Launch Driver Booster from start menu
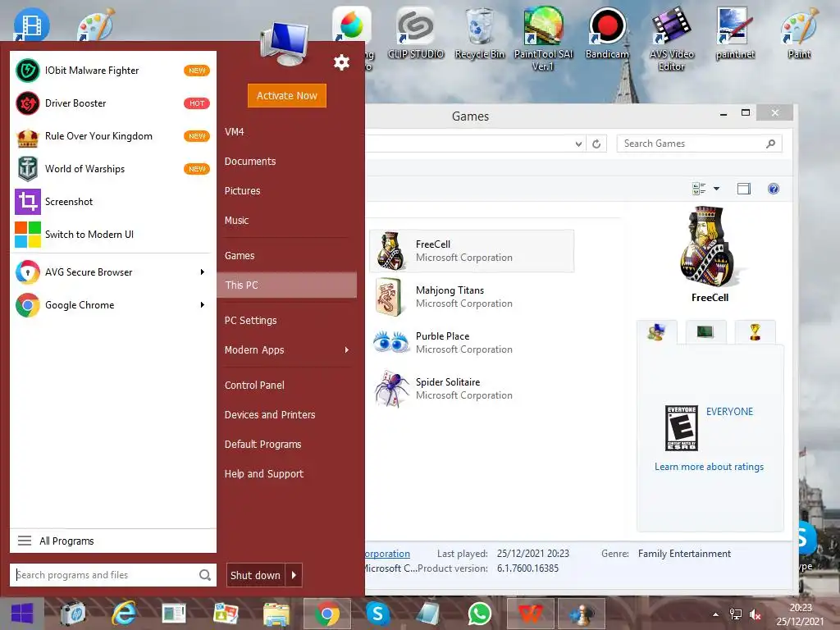The width and height of the screenshot is (840, 630). 112,103
